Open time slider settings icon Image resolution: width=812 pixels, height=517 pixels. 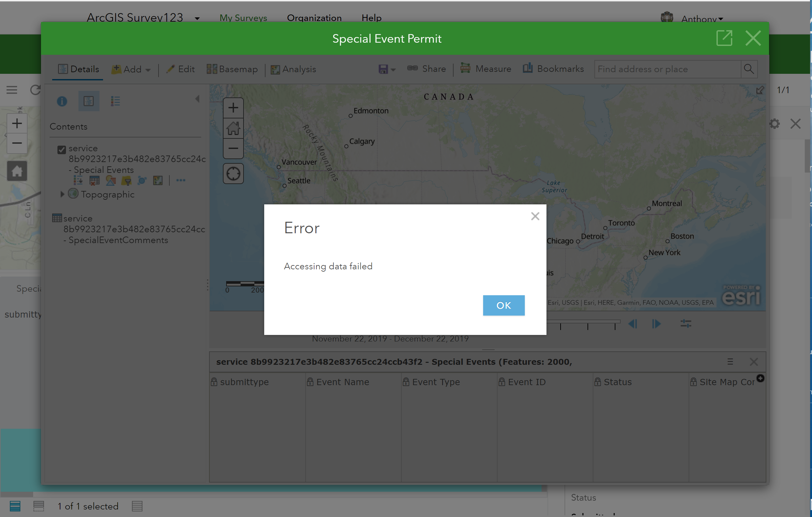(686, 324)
